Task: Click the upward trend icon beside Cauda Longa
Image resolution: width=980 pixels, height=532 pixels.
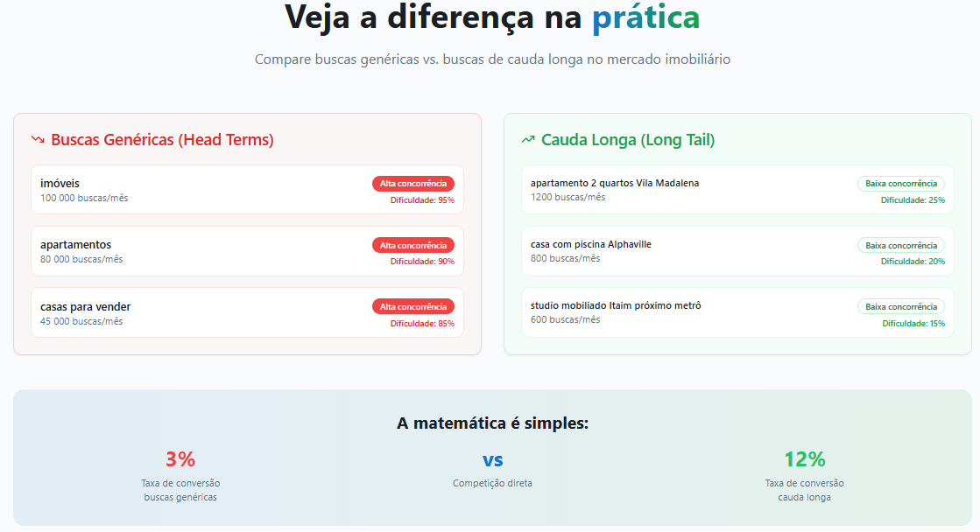Action: [528, 139]
